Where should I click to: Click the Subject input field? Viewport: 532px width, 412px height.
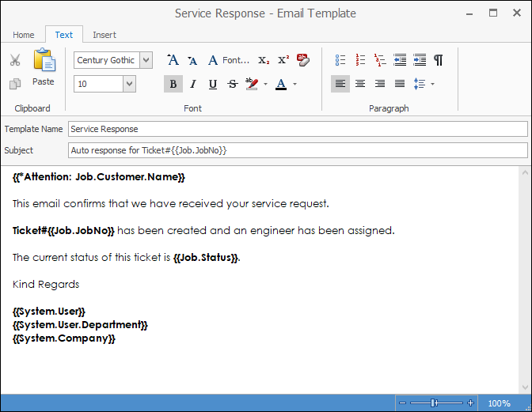pyautogui.click(x=298, y=150)
